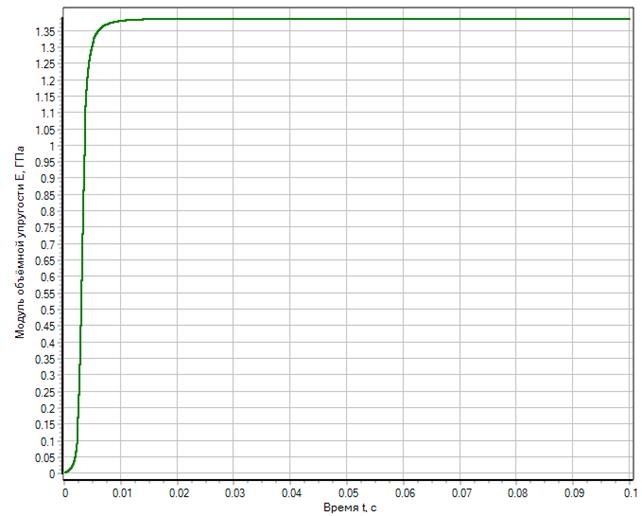Click the y-axis tick label 1.3
This screenshot has width=642, height=516.
[47, 48]
